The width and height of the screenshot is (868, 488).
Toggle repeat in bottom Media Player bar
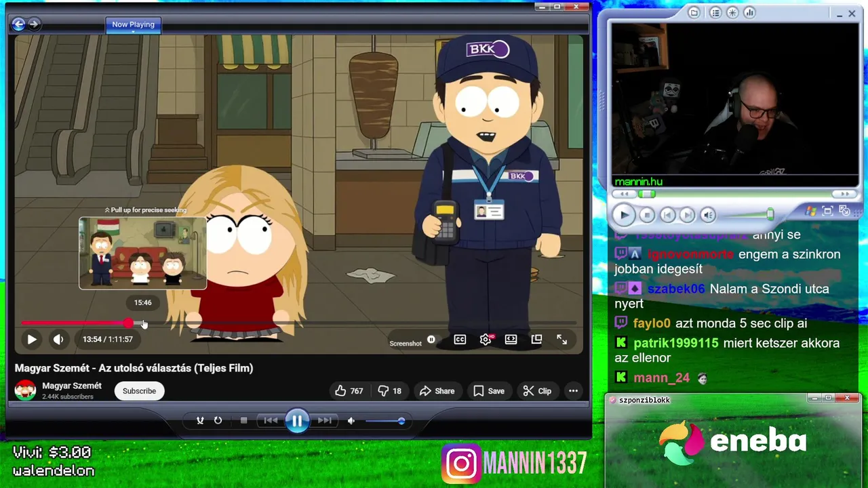[218, 421]
